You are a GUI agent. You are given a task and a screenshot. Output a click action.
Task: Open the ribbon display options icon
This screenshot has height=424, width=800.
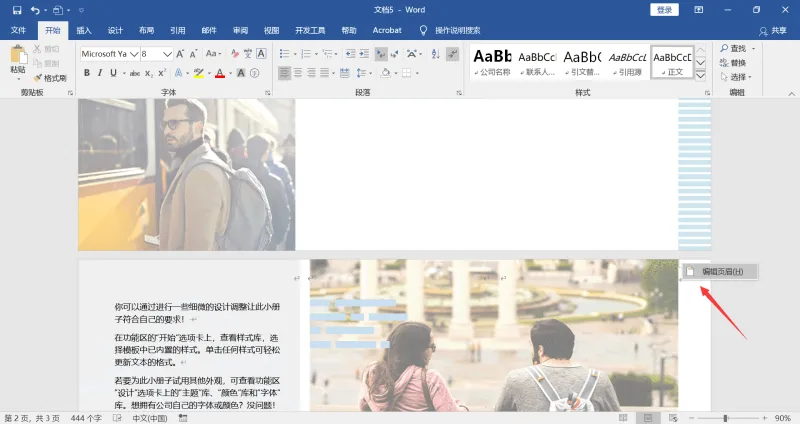tap(698, 10)
